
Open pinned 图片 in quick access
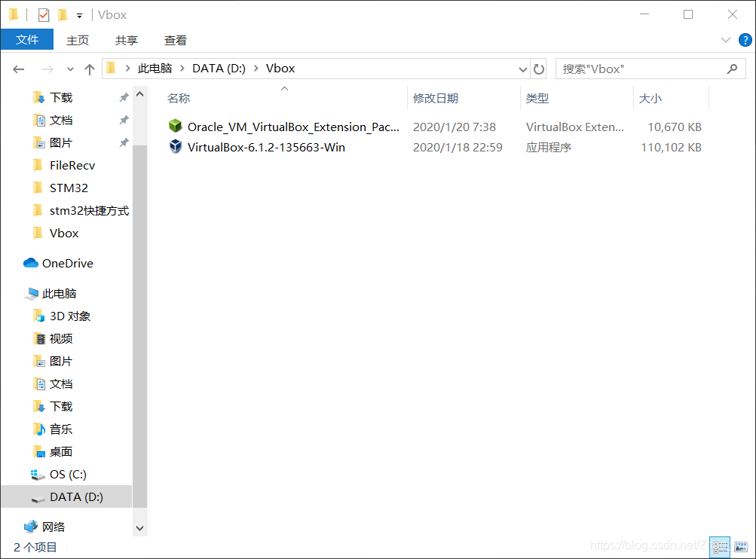click(61, 142)
